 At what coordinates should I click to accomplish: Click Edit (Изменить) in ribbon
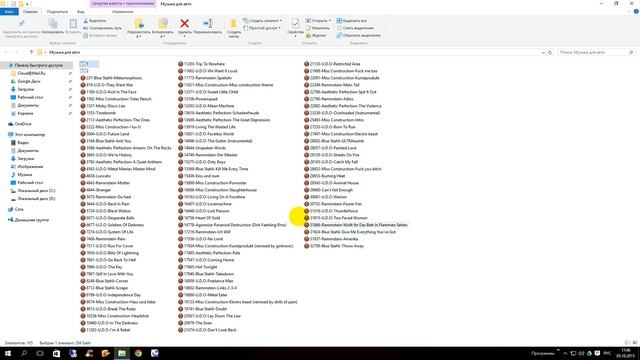(317, 28)
